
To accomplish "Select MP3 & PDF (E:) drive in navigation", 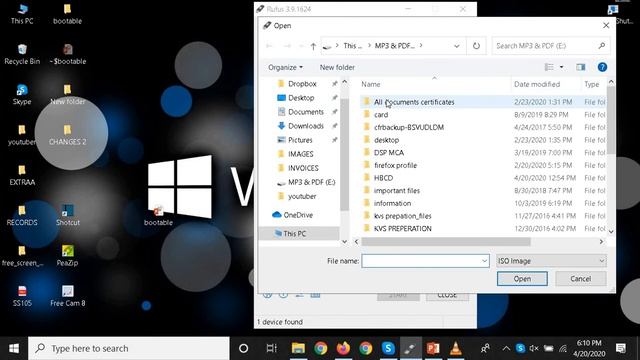I will [311, 182].
